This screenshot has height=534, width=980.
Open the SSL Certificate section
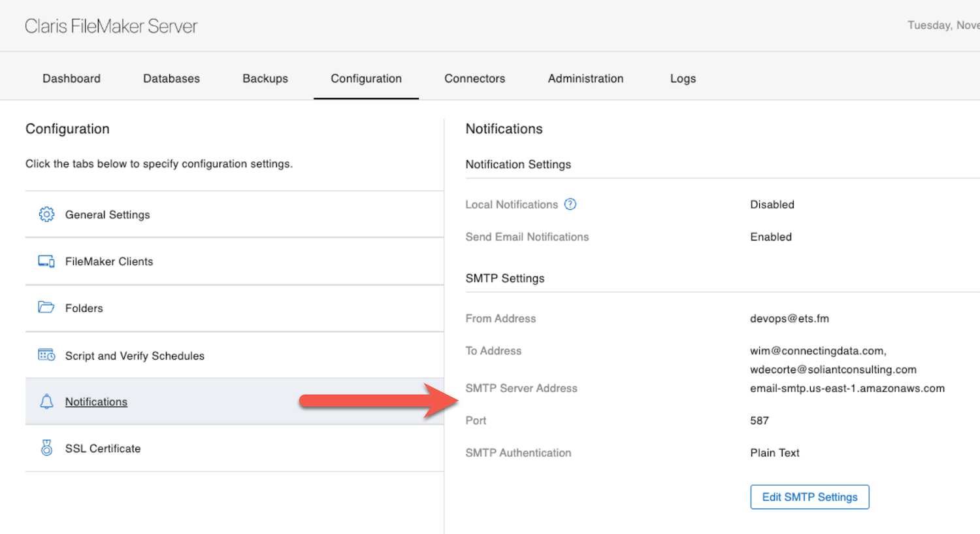tap(235, 448)
